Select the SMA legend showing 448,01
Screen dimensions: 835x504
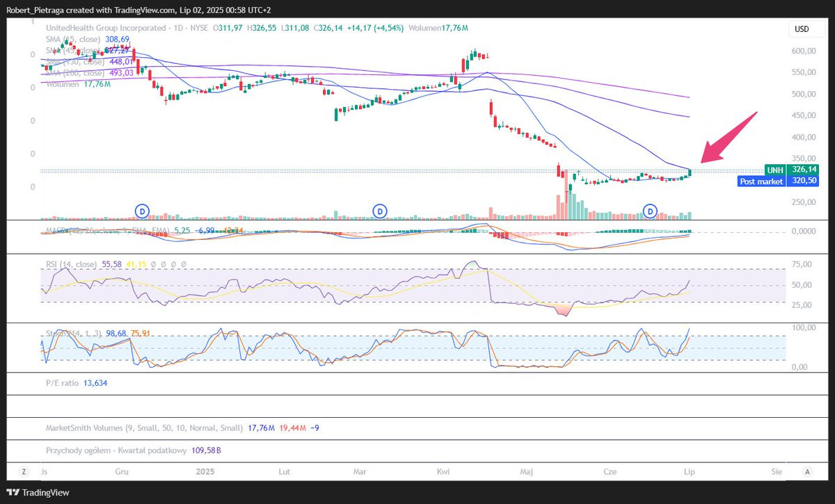click(89, 62)
